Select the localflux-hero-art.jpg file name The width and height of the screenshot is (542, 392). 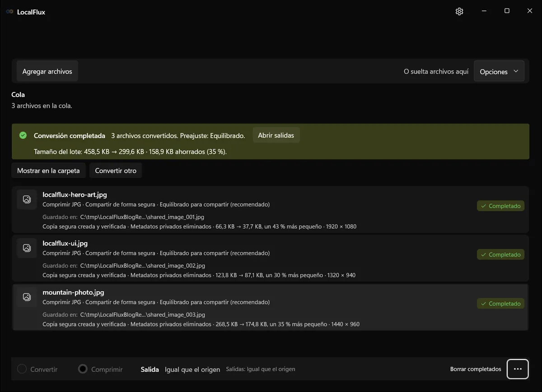click(75, 195)
